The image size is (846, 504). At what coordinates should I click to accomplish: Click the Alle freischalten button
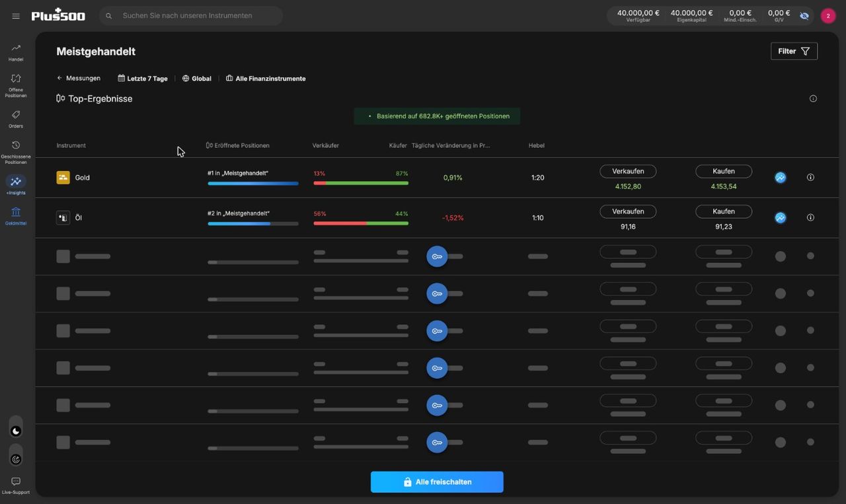[x=437, y=482]
